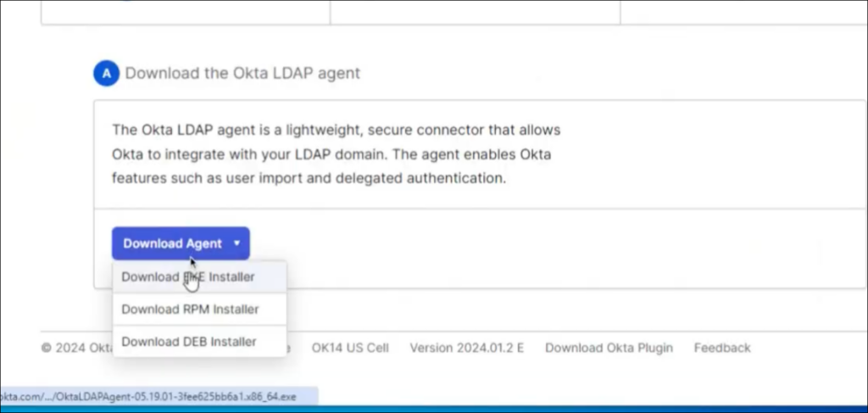Viewport: 868px width, 413px height.
Task: Click the Windows taskbar strip at bottom
Action: click(593, 409)
